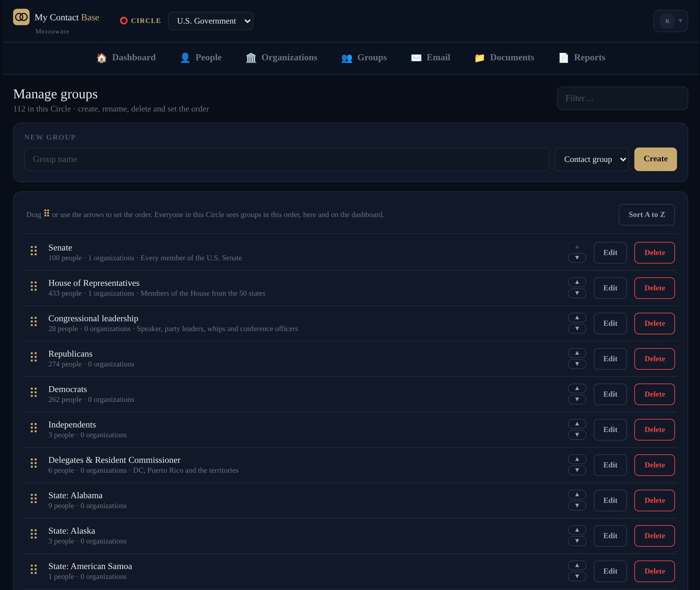
Task: Click the drag handle for State: American Samoa
Action: [33, 570]
